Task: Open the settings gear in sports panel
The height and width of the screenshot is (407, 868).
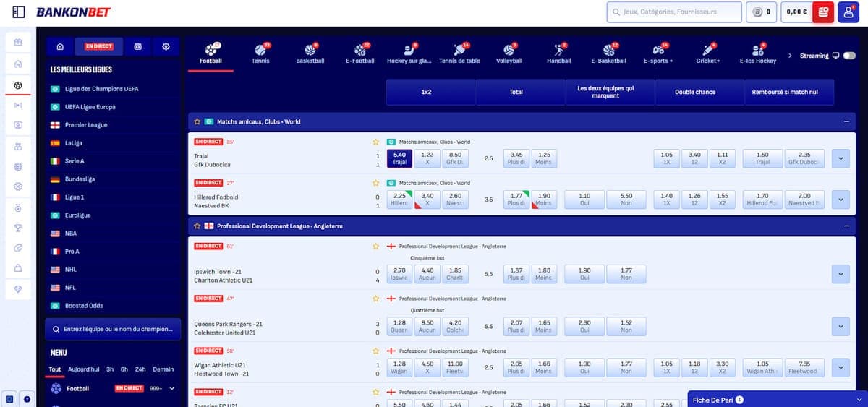Action: click(166, 46)
